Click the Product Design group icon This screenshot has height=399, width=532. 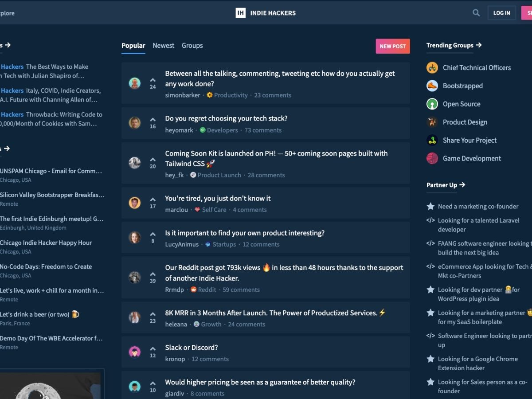click(x=432, y=122)
